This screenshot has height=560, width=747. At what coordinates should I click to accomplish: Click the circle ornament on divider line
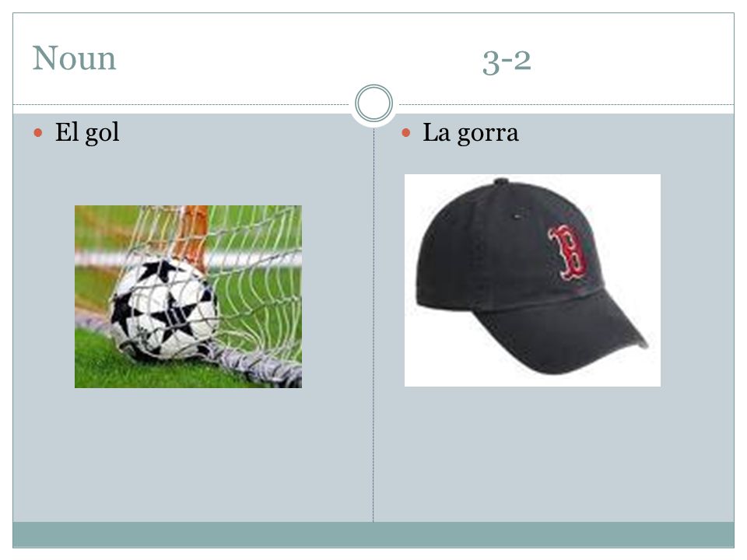[374, 103]
